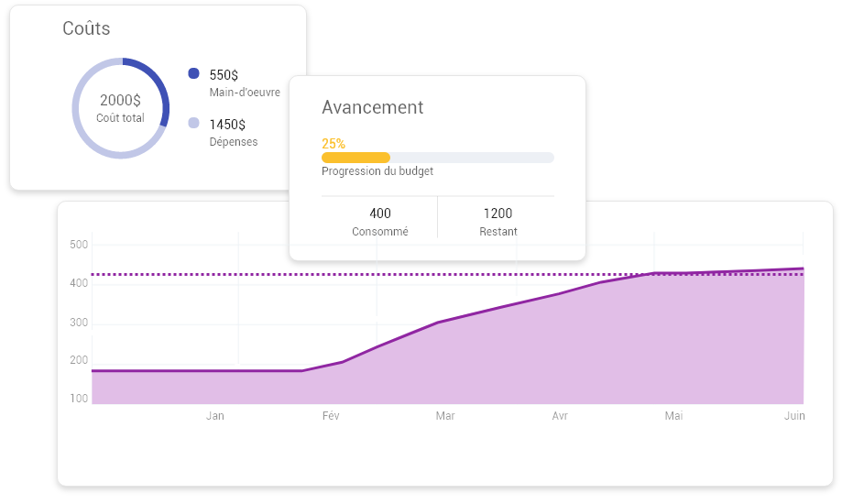Click the 200 y-axis label
842x504 pixels.
(x=79, y=360)
